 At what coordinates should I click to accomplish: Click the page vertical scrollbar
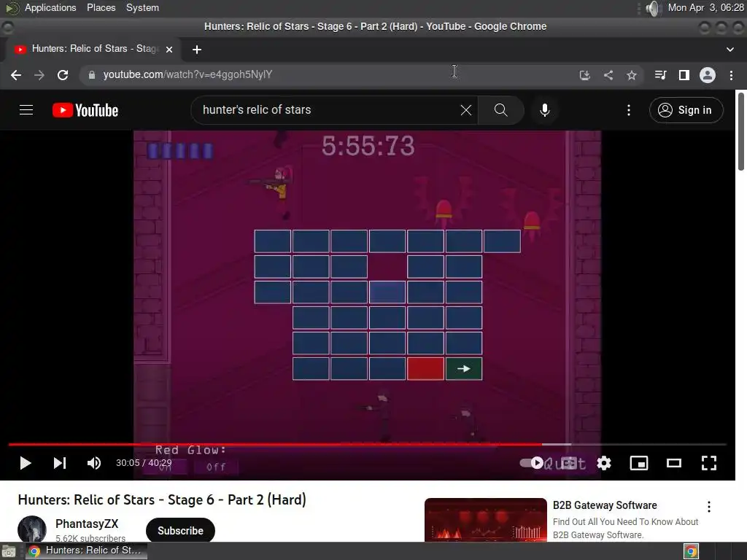[x=741, y=131]
